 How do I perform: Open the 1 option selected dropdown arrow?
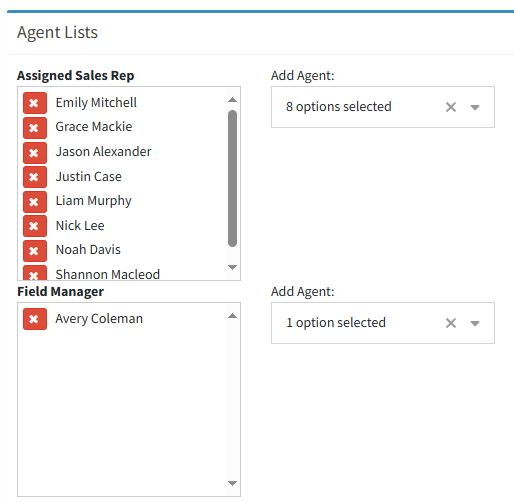475,323
